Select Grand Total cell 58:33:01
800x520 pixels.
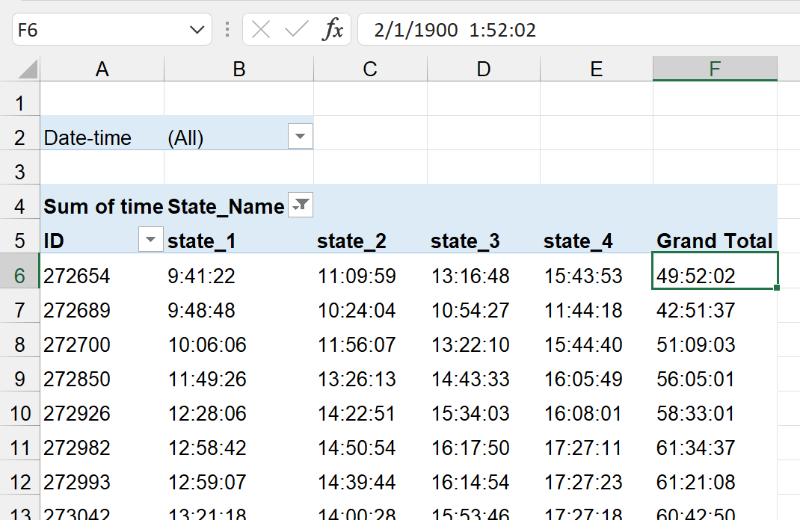696,413
